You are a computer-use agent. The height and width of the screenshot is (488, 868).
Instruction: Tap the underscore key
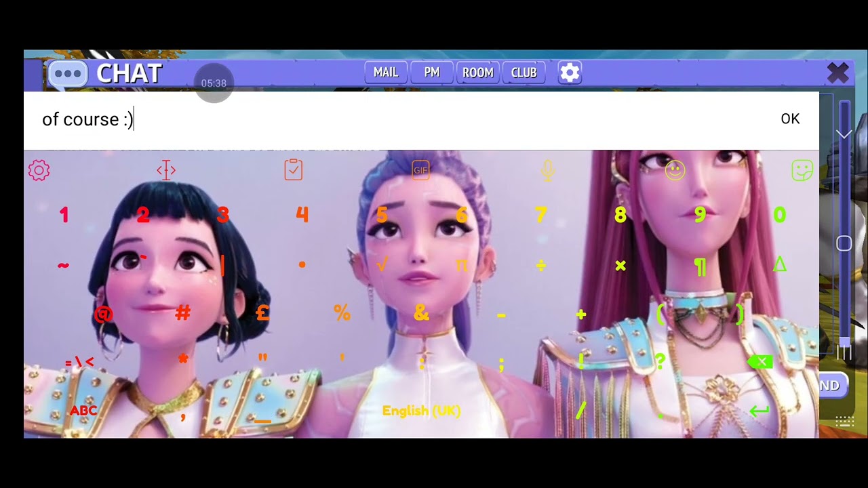point(262,420)
